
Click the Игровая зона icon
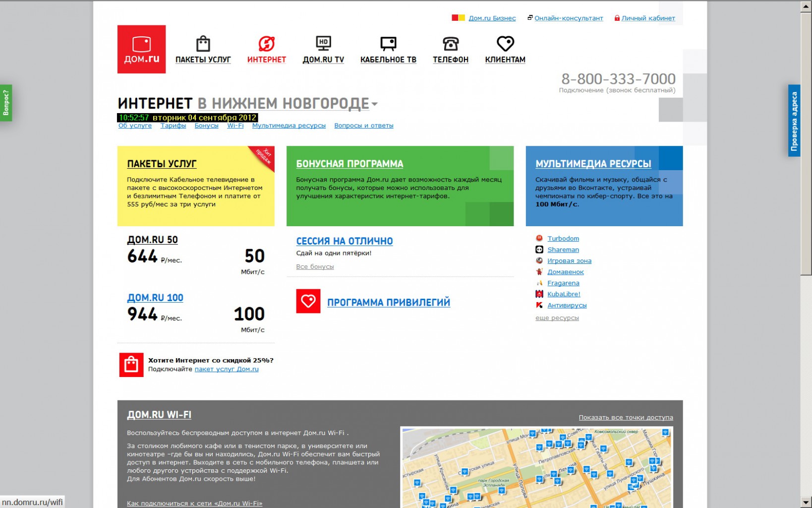pos(539,260)
